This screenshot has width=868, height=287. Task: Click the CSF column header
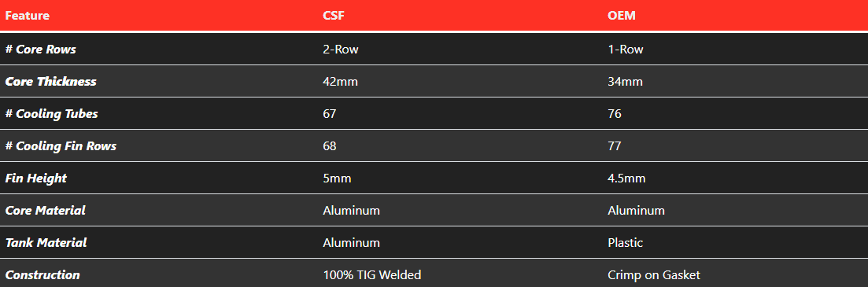click(333, 16)
